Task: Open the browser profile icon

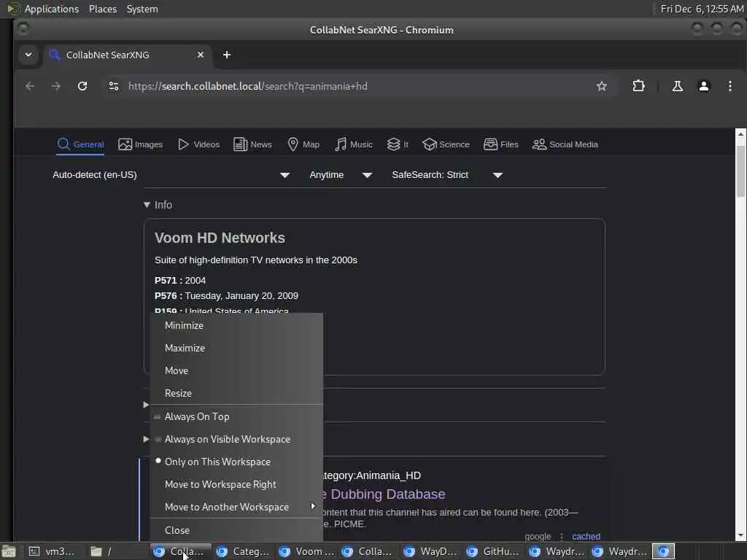Action: [x=704, y=86]
